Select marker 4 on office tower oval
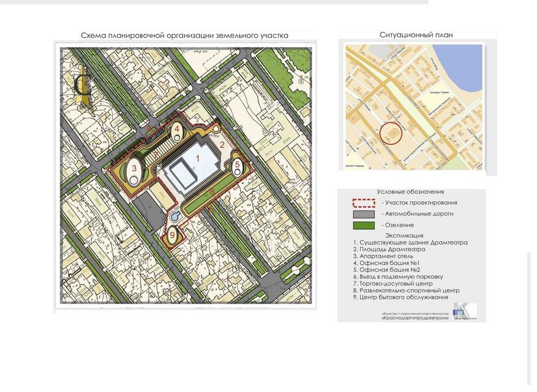 point(177,129)
